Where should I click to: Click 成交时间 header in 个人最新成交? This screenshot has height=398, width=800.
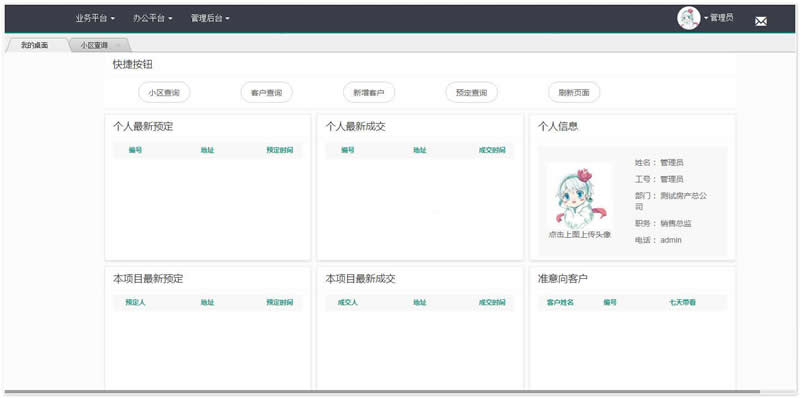tap(492, 151)
